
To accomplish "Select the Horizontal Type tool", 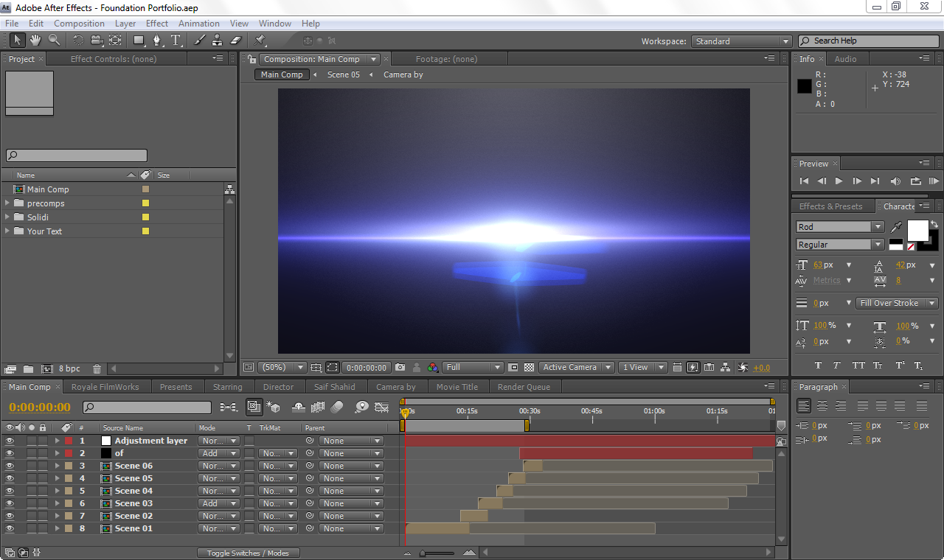I will tap(176, 41).
